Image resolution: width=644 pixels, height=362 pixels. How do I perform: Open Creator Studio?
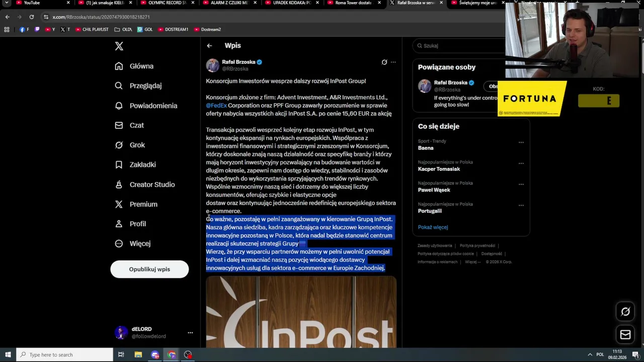point(145,185)
